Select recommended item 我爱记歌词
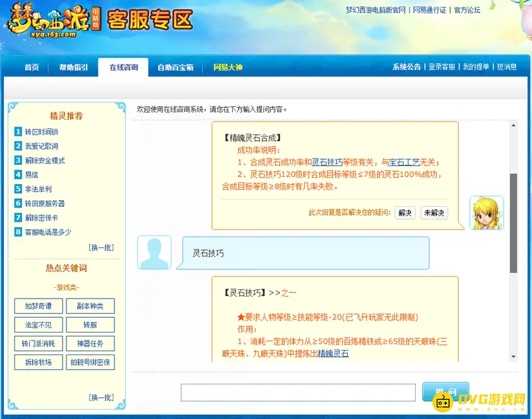Screen dimensions: 532x419 click(x=41, y=146)
